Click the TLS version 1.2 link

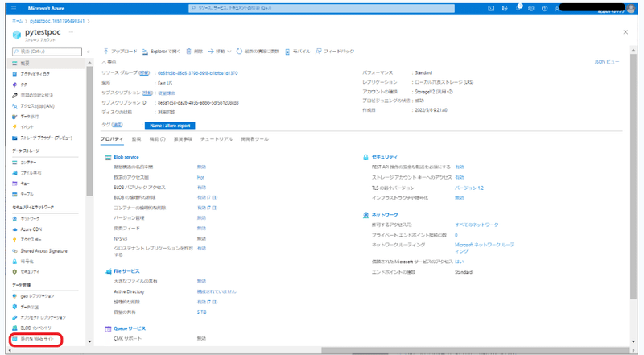pos(469,188)
